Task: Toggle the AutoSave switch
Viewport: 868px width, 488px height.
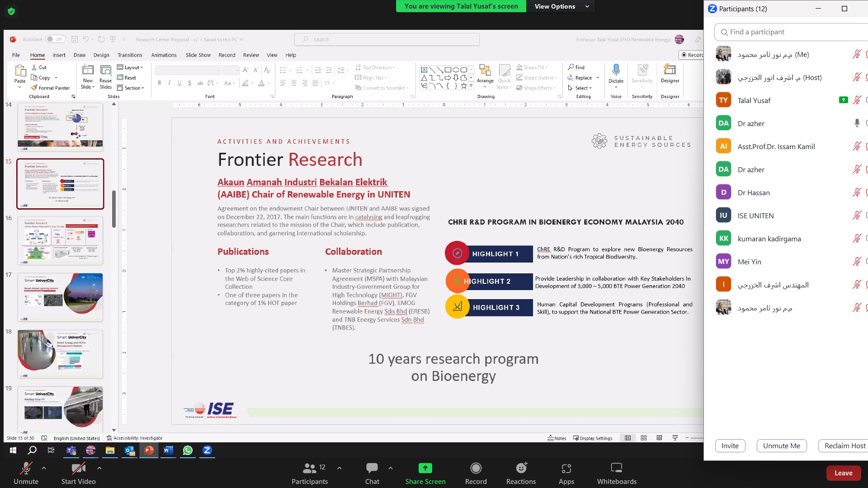Action: (x=56, y=39)
